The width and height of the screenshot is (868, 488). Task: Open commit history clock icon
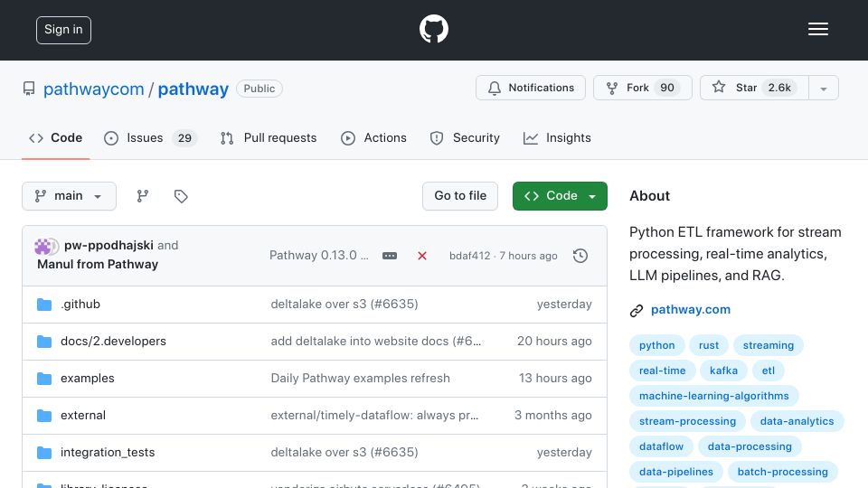click(x=580, y=256)
